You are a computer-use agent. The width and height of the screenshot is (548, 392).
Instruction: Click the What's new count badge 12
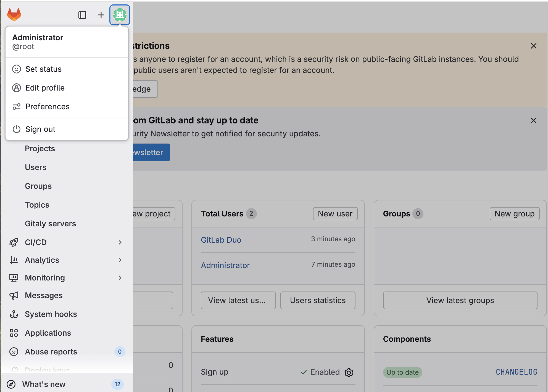(x=118, y=384)
